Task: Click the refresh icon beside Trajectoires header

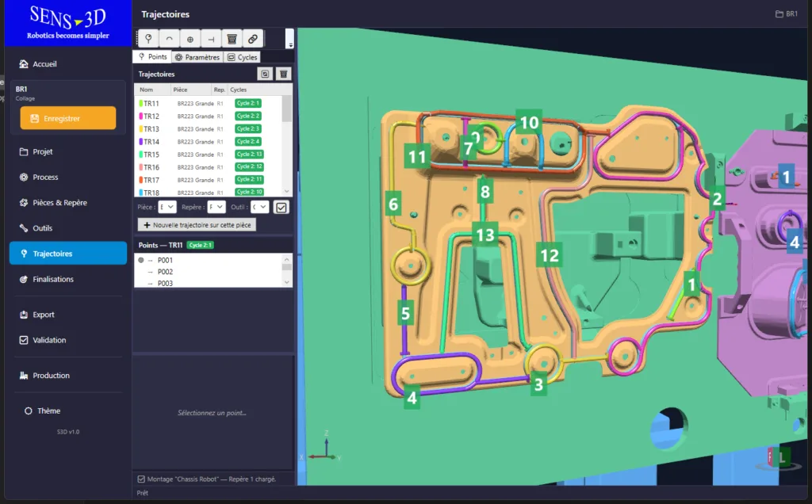Action: pyautogui.click(x=265, y=74)
